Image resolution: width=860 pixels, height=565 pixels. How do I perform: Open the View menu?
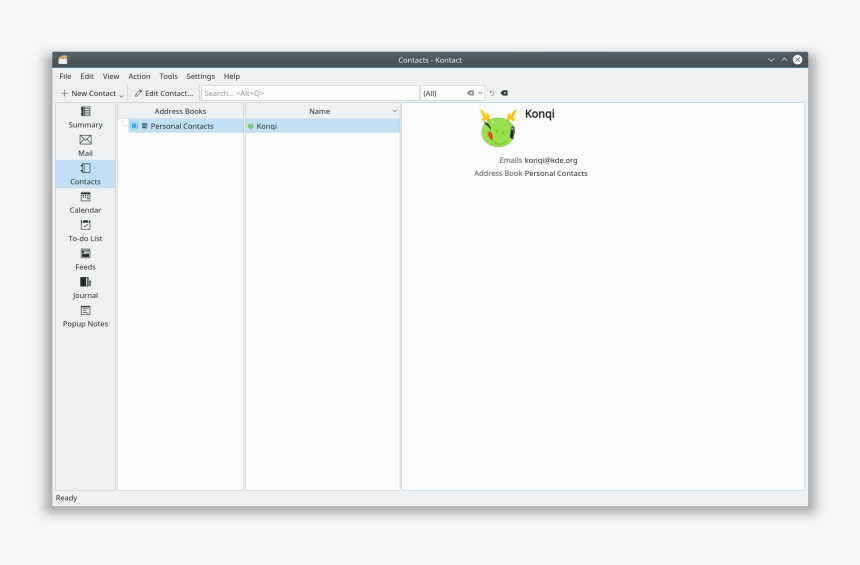[111, 76]
